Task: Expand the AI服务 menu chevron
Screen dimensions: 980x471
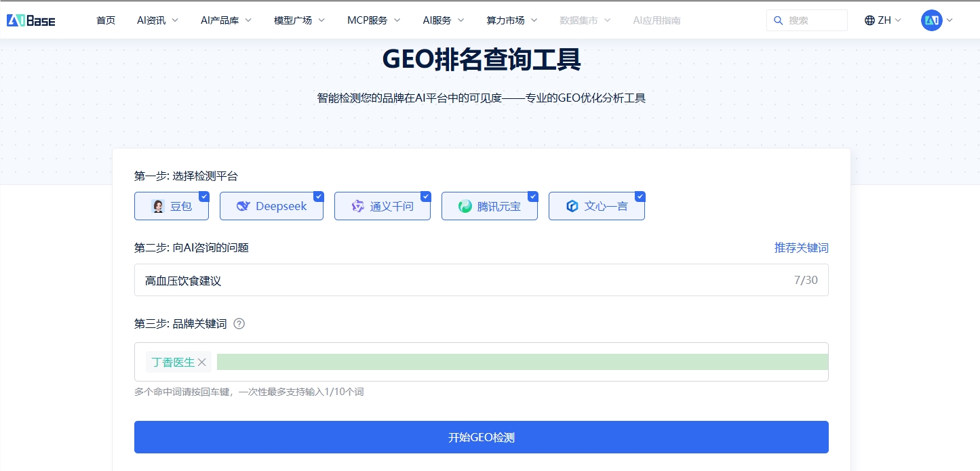Action: 461,20
